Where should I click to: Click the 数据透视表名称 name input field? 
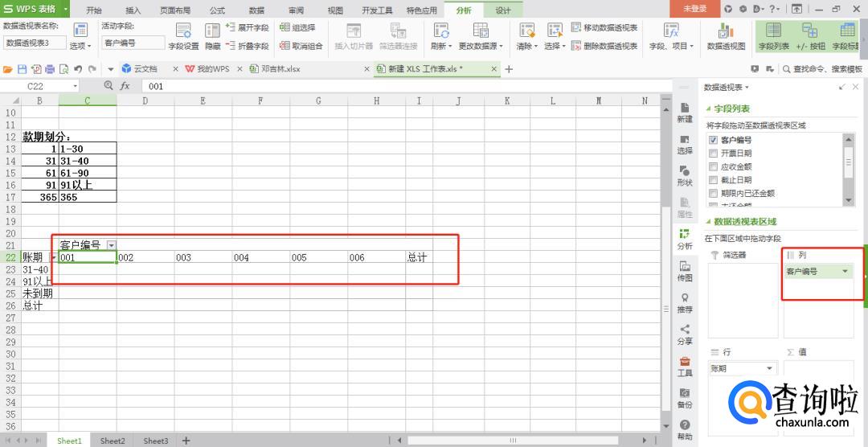point(35,43)
